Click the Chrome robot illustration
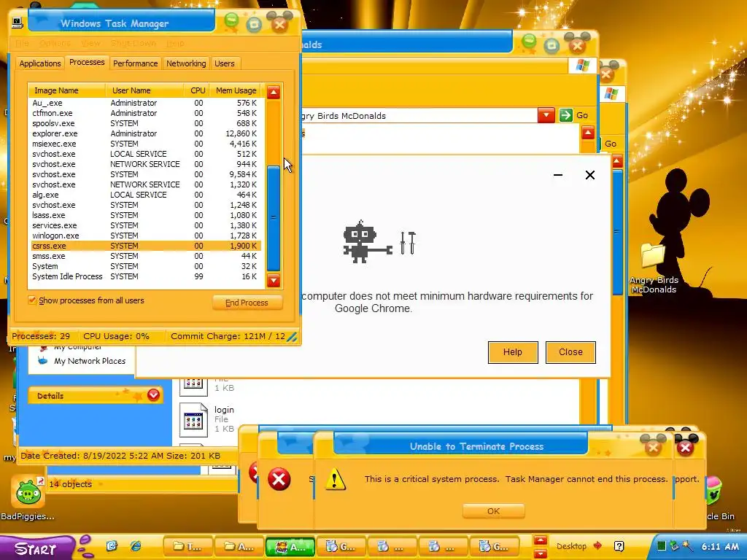The width and height of the screenshot is (747, 560). [x=368, y=241]
